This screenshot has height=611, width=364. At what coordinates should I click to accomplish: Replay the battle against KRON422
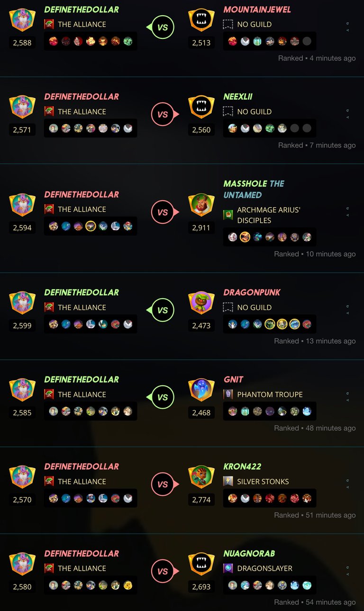pyautogui.click(x=348, y=479)
